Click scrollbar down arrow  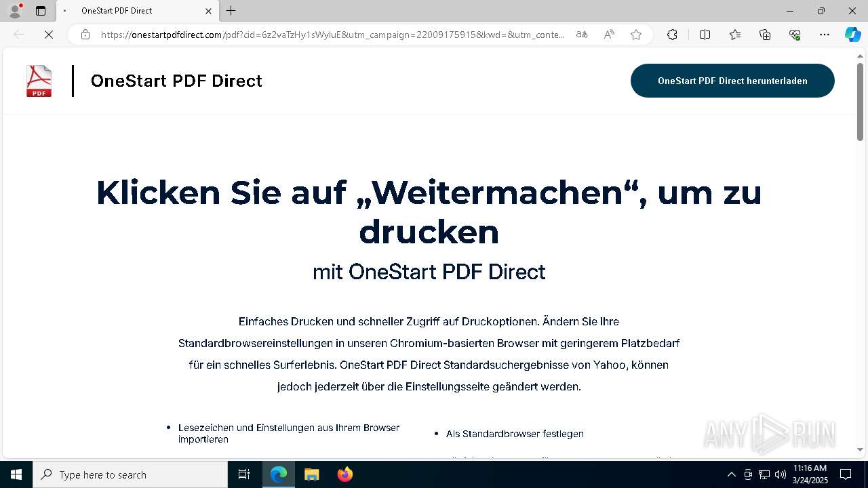point(860,449)
